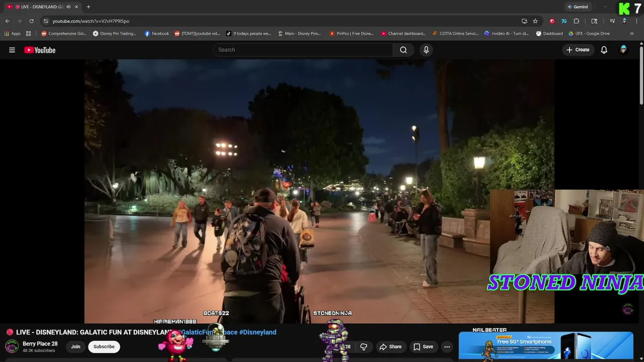Click the Berry Place 28 channel avatar
Viewport: 644px width, 362px height.
point(12,346)
